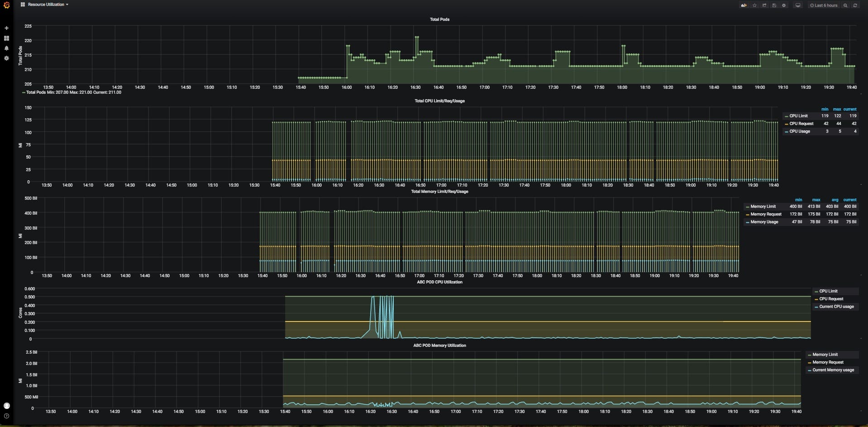This screenshot has width=868, height=427.
Task: Click the 221 peak point in Total Pods graph
Action: (x=417, y=37)
